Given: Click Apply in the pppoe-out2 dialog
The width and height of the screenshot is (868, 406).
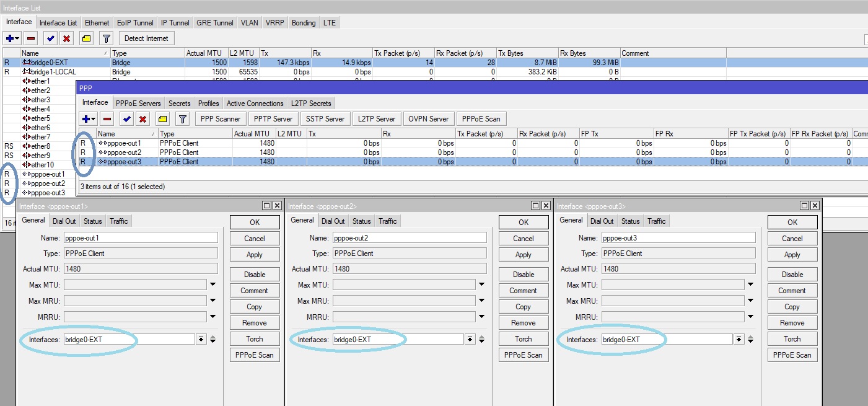Looking at the screenshot, I should tap(524, 254).
